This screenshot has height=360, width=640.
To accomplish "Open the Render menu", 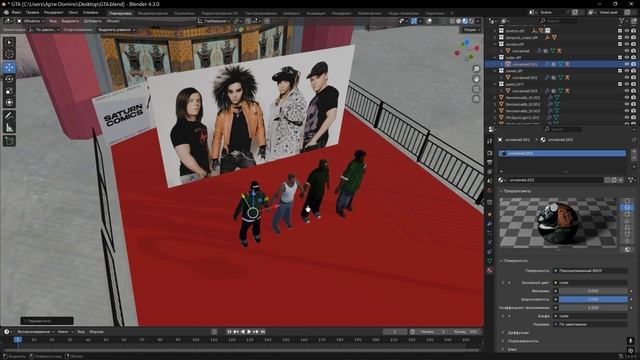I will (53, 13).
